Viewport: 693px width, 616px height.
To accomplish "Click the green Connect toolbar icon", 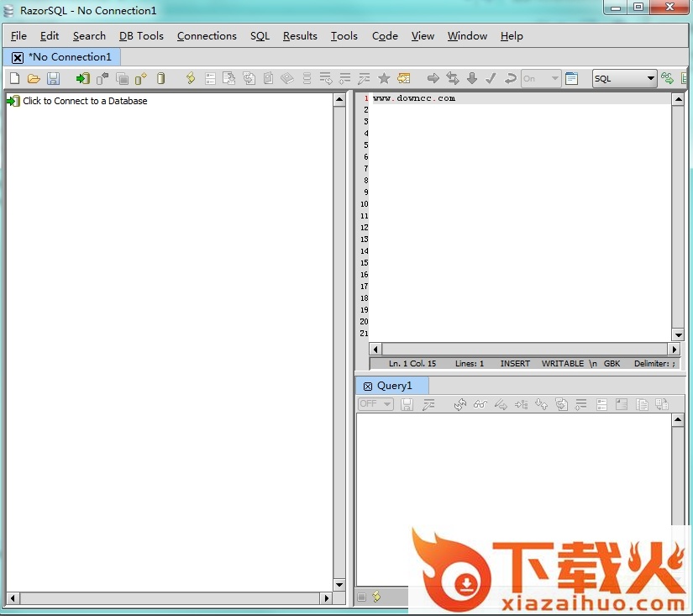I will click(82, 78).
